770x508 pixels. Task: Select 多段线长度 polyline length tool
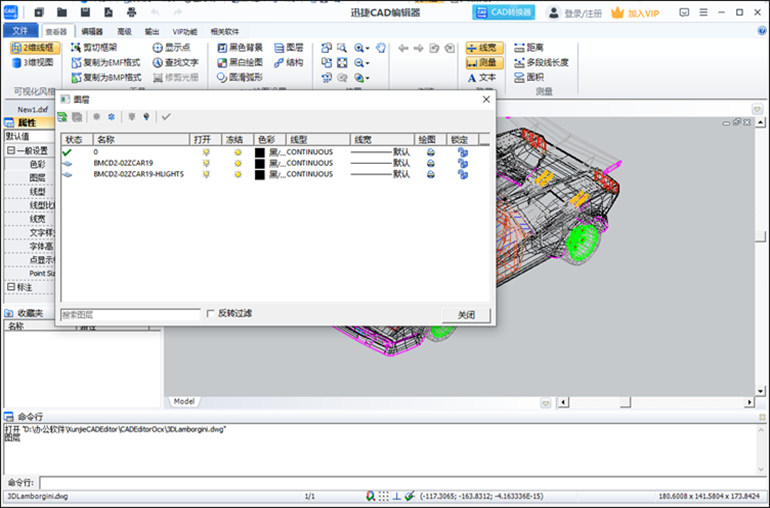point(541,62)
